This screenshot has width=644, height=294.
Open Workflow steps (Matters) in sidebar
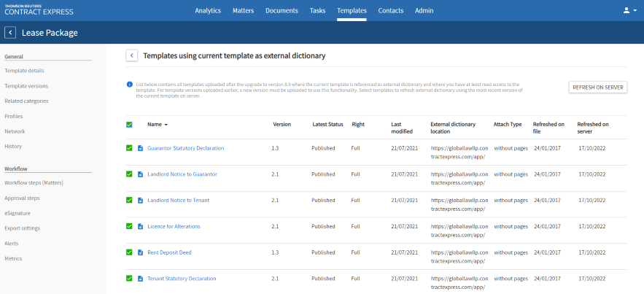coord(34,182)
